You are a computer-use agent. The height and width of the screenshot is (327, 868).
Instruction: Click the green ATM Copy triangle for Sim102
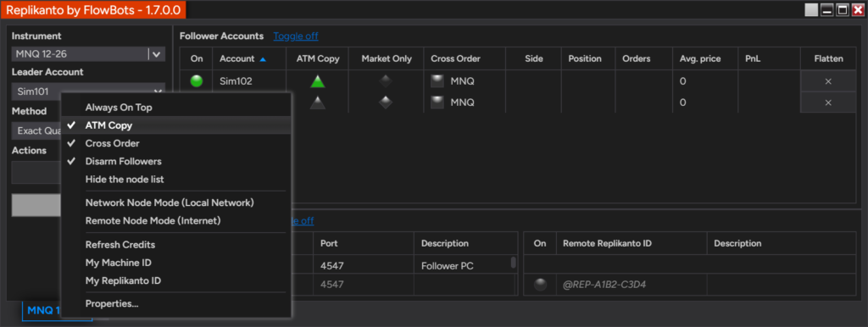tap(318, 81)
